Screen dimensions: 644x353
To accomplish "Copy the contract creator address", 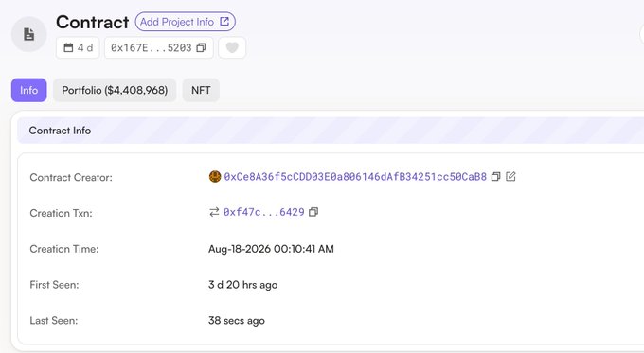I will [495, 176].
